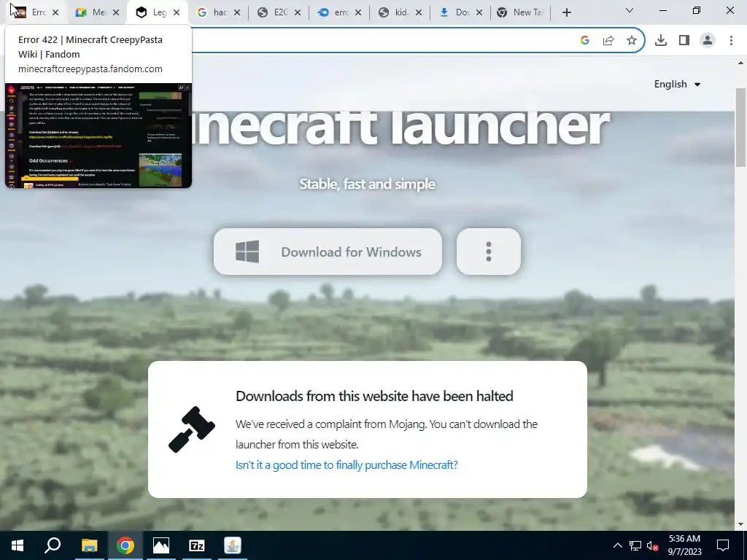Open the taskbar clock and date
747x560 pixels.
point(684,545)
